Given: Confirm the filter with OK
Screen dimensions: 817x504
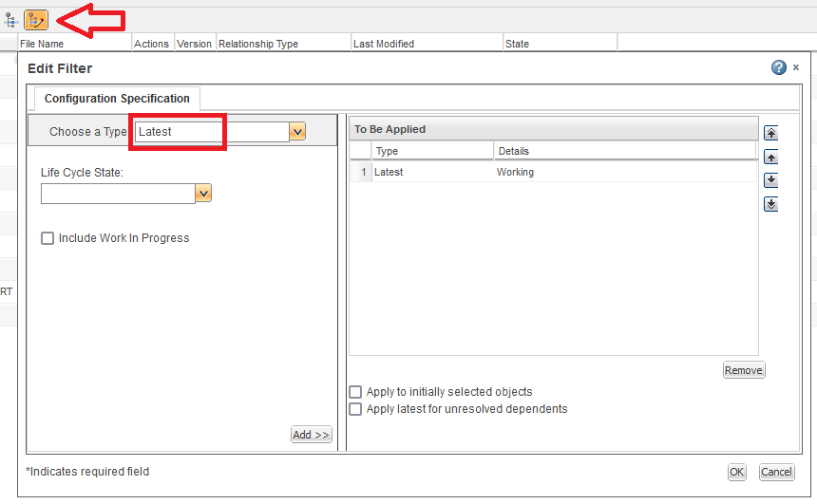Looking at the screenshot, I should click(x=736, y=472).
